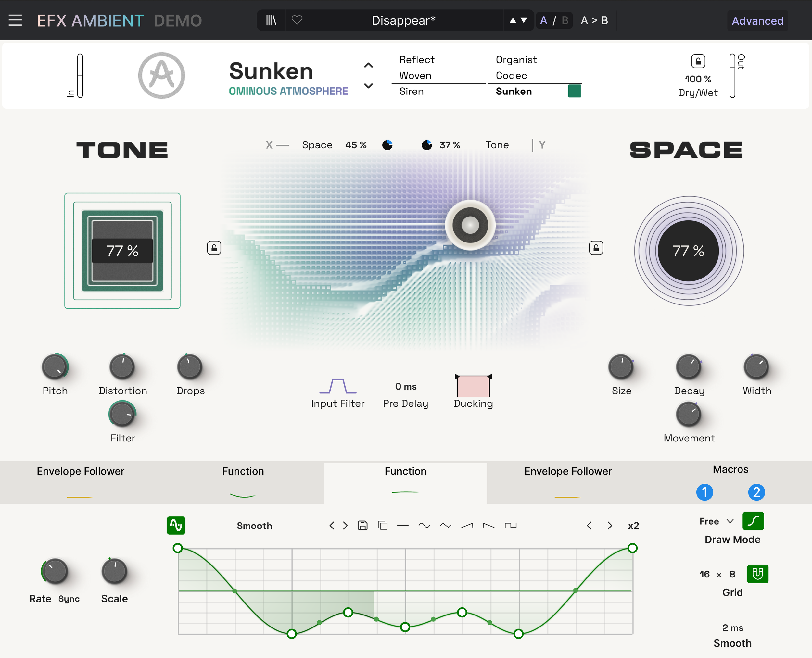Viewport: 812px width, 658px height.
Task: Click the save icon above the function editor
Action: click(x=362, y=526)
